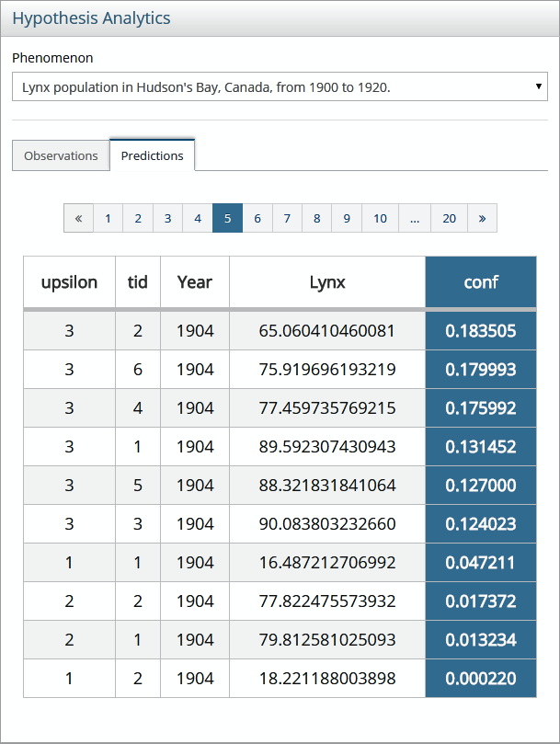560x744 pixels.
Task: Navigate to page 4
Action: [x=198, y=218]
